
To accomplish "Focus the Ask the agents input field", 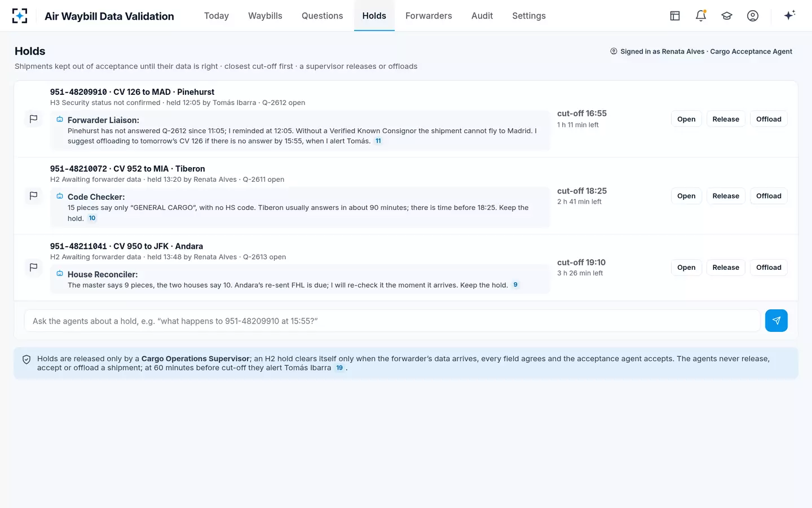I will point(392,321).
